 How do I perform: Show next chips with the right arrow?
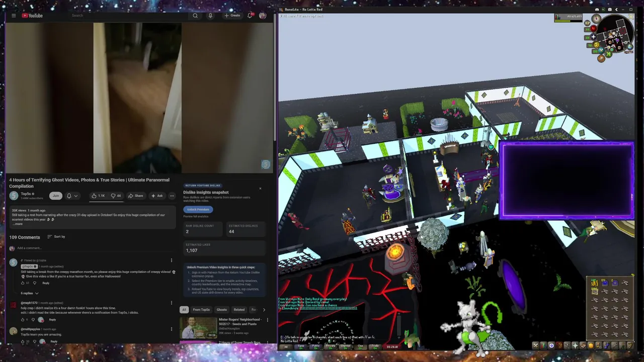(264, 310)
